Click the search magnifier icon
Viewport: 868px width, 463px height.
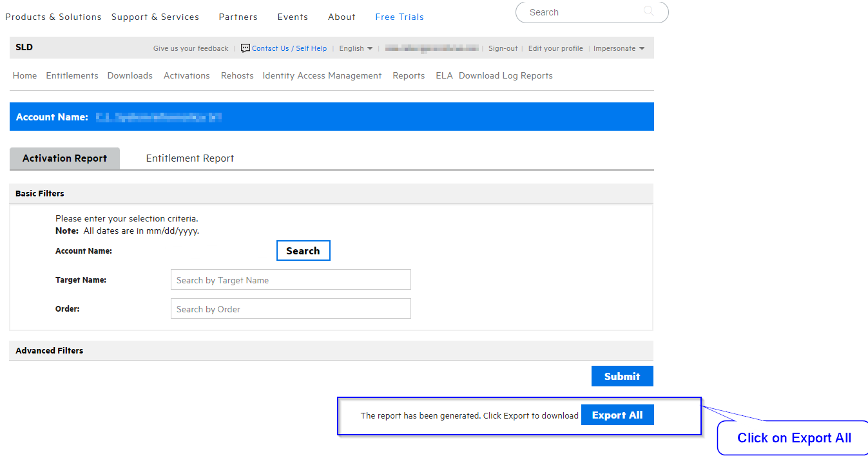pyautogui.click(x=648, y=12)
